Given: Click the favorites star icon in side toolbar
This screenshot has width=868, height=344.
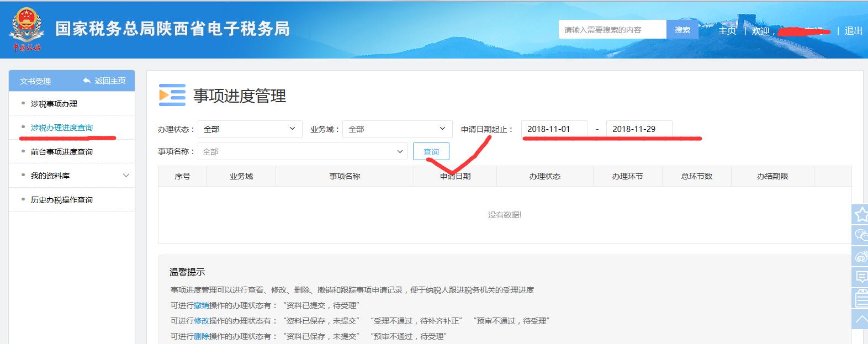Looking at the screenshot, I should click(x=860, y=214).
